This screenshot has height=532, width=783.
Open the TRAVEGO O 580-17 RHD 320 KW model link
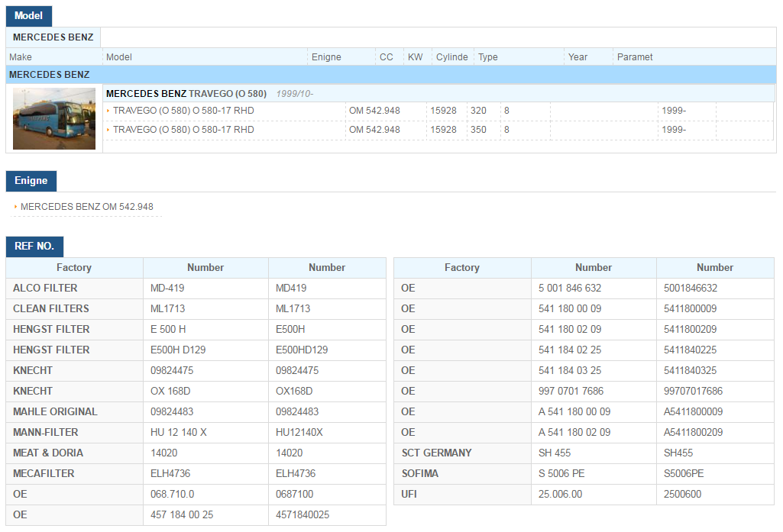coord(183,111)
